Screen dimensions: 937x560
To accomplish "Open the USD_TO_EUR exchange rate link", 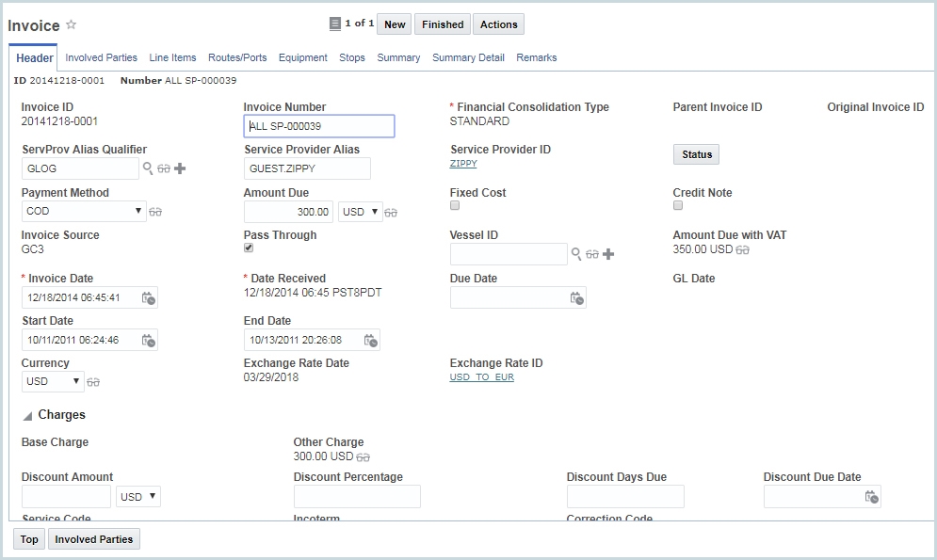I will point(481,377).
